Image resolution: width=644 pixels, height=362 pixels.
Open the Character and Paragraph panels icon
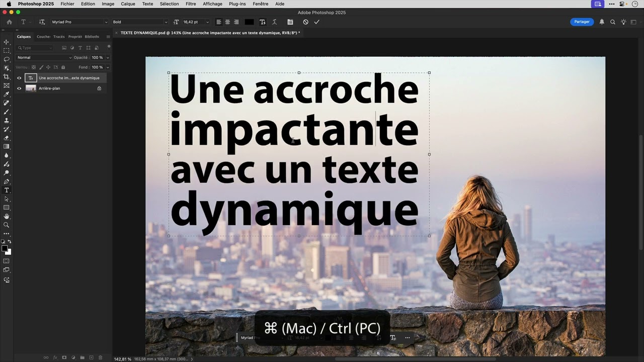tap(290, 22)
